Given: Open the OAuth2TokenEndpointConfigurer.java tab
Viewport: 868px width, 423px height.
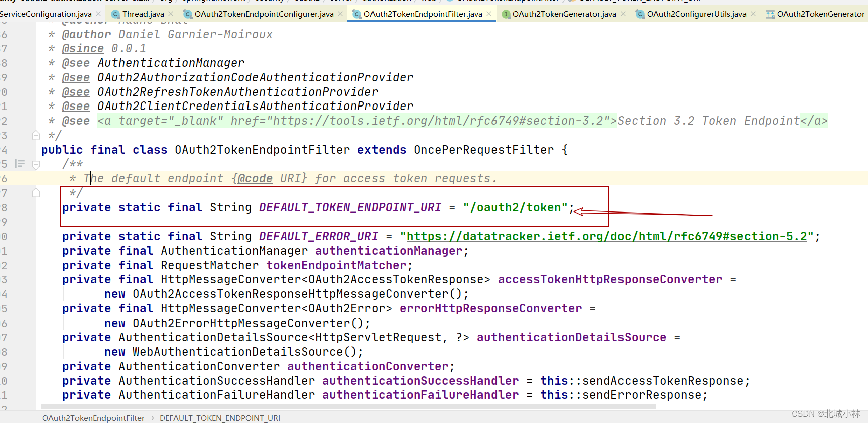Looking at the screenshot, I should click(264, 14).
